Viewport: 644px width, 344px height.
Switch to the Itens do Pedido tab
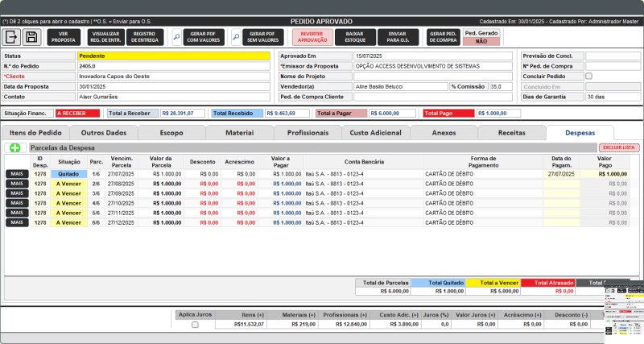pos(35,132)
